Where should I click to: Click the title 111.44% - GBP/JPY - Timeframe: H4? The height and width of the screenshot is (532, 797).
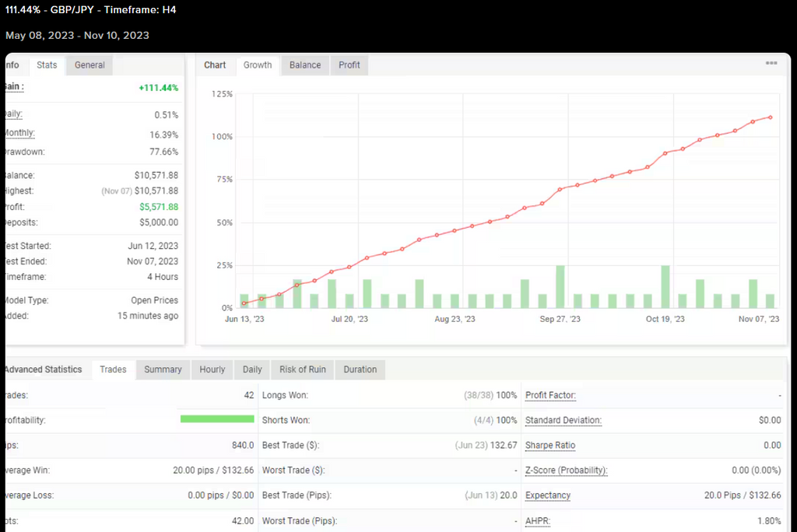pyautogui.click(x=90, y=9)
